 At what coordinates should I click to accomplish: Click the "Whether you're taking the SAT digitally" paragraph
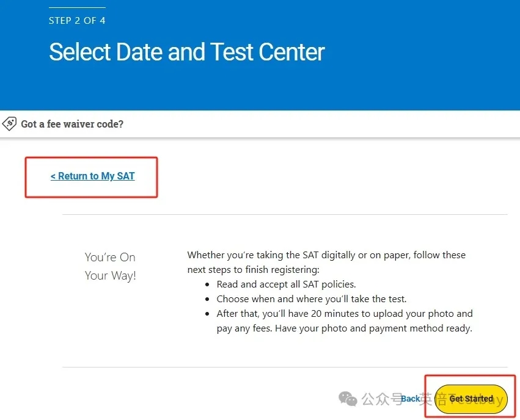(326, 255)
